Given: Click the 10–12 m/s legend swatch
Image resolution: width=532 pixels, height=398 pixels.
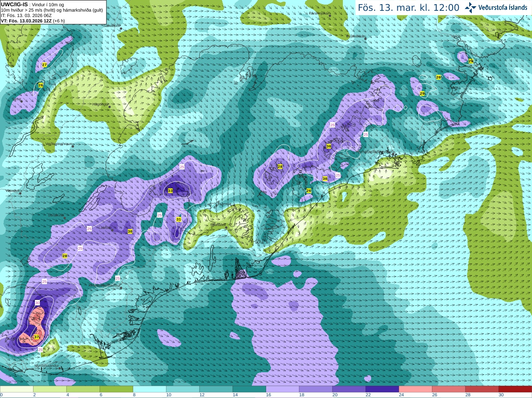Looking at the screenshot, I should [x=183, y=389].
